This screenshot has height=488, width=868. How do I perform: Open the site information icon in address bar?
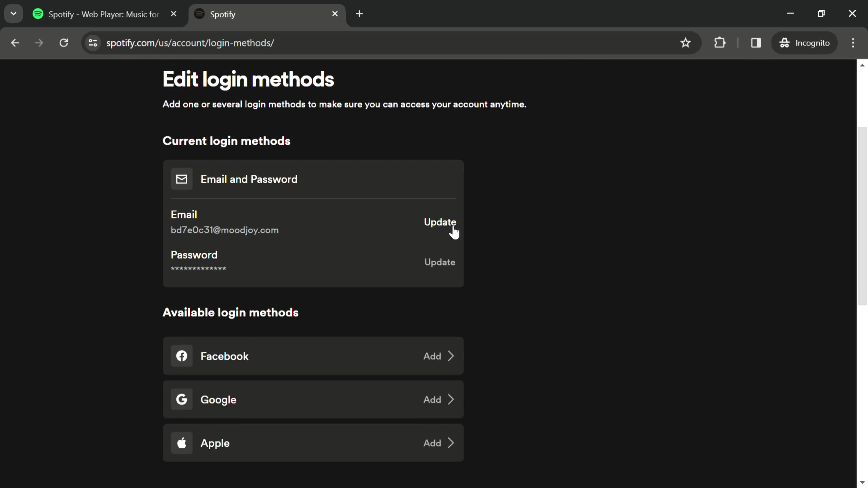click(x=93, y=43)
